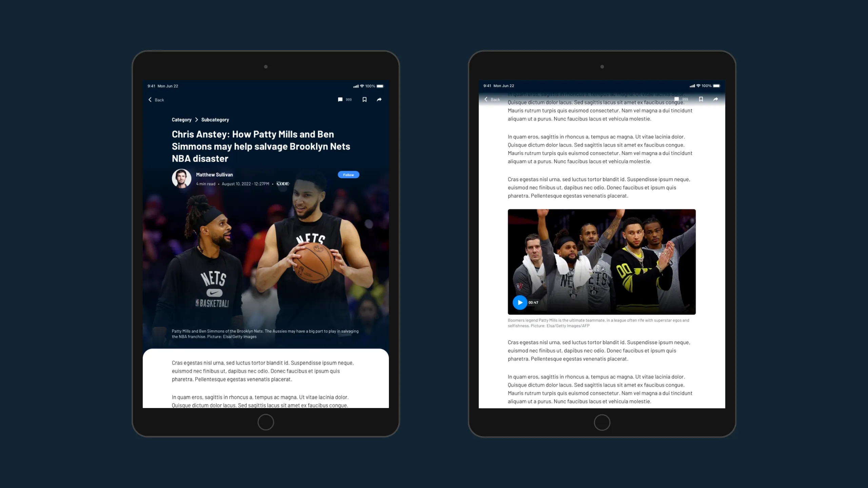Click Subcategory breadcrumb navigation link
The width and height of the screenshot is (868, 488).
coord(215,119)
